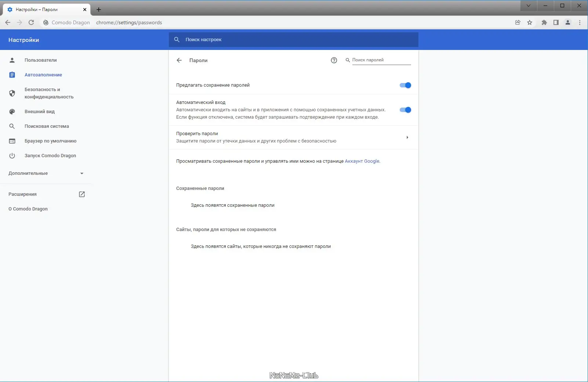Click Проверить пароли row title
Screen dimensions: 588x382
point(197,134)
